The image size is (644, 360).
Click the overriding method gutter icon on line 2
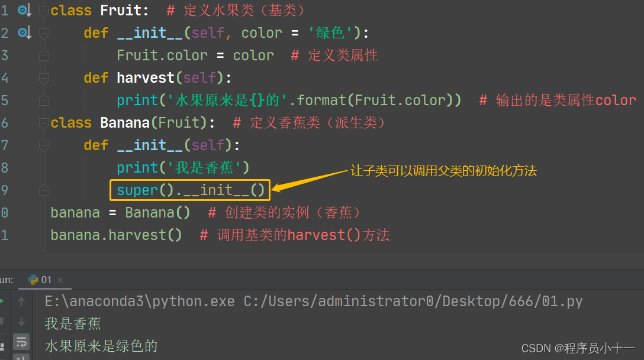(x=21, y=33)
